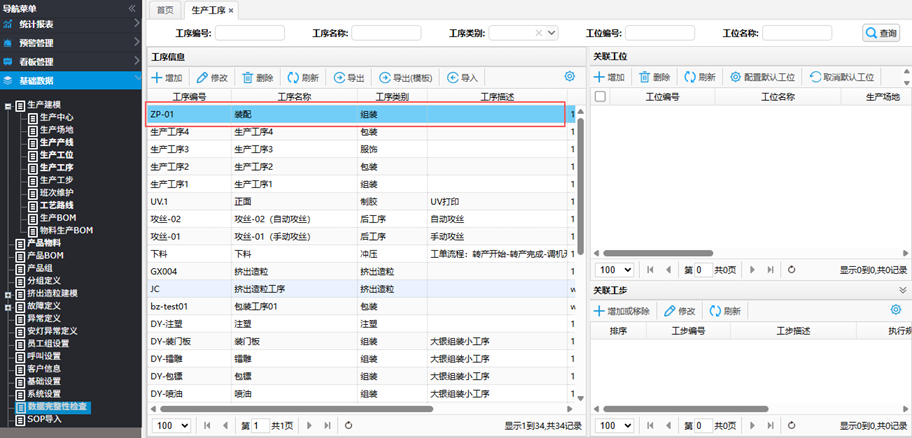Click the 查询 search button
The image size is (912, 438).
pyautogui.click(x=881, y=33)
